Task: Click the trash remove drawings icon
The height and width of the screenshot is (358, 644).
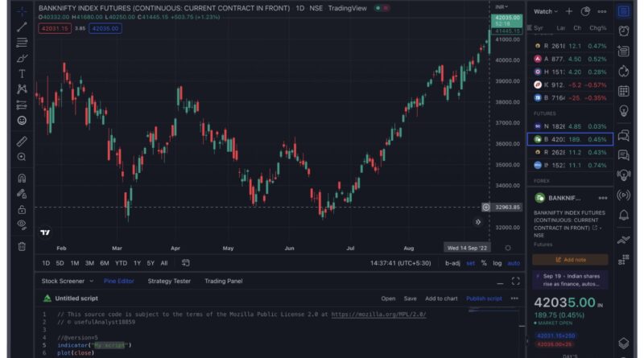Action: pos(22,246)
